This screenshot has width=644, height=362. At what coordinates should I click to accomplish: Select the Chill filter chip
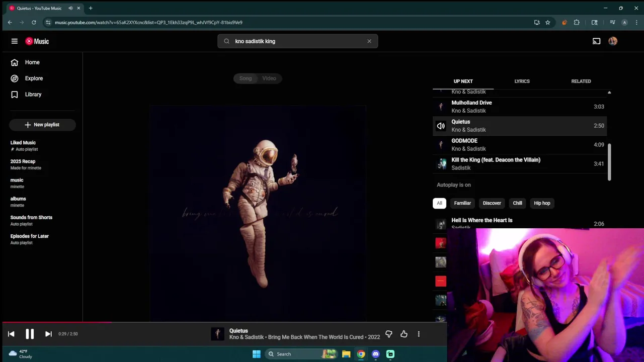tap(517, 203)
